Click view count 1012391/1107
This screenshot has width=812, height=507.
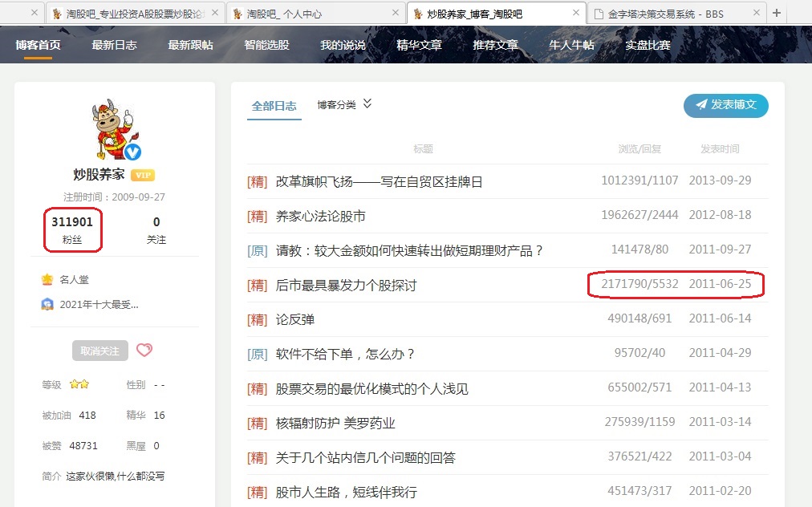coord(639,180)
